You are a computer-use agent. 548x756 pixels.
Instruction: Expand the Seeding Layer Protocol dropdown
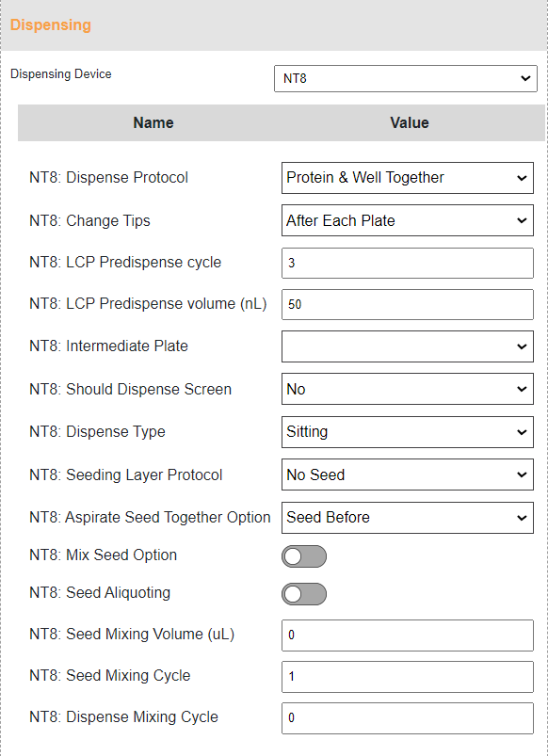(407, 475)
